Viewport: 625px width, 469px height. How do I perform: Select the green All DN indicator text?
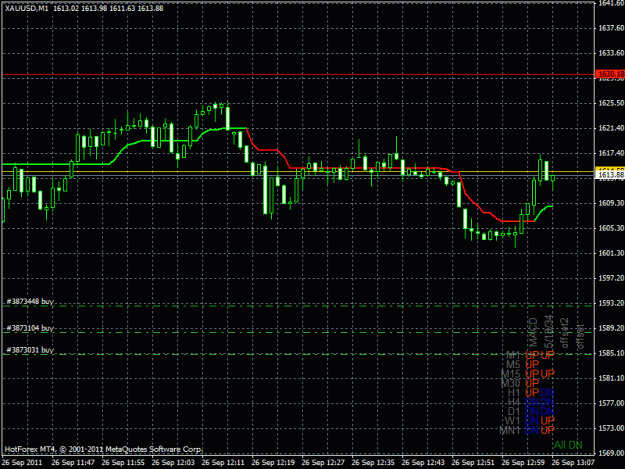point(568,445)
